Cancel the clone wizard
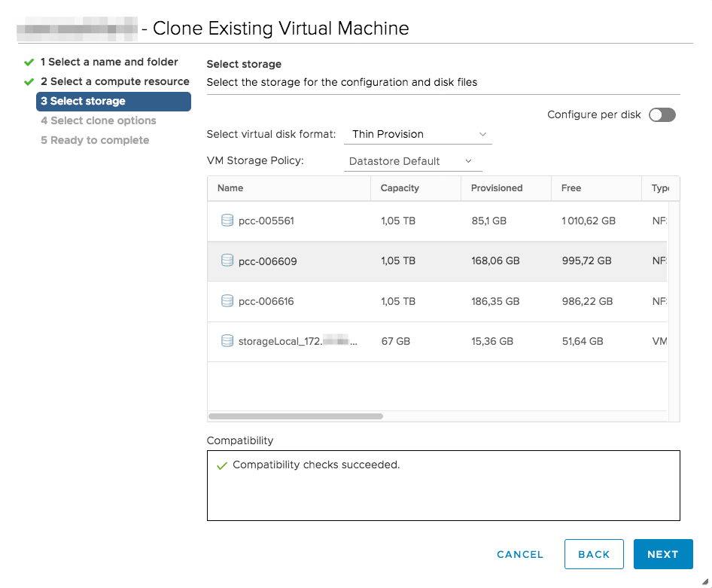712x588 pixels. (x=520, y=554)
